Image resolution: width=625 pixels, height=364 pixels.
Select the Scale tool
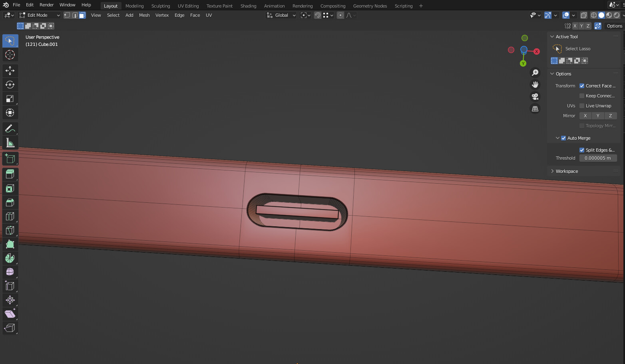coord(10,99)
